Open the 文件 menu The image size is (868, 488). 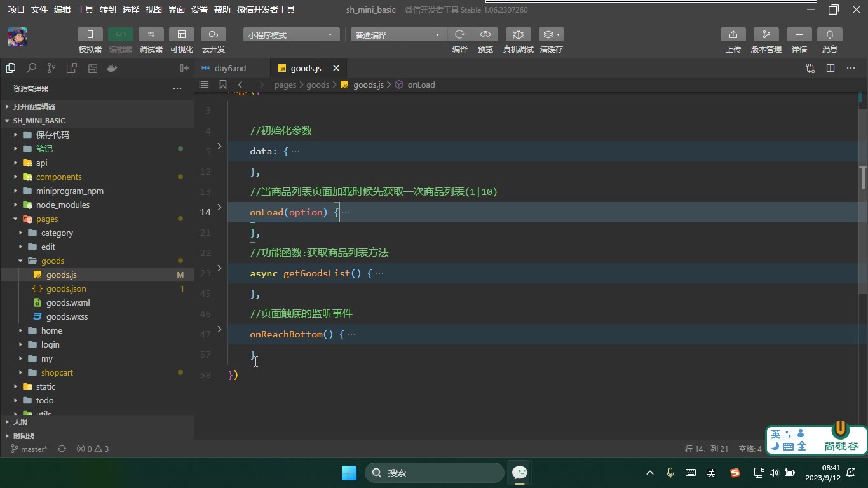[x=39, y=10]
